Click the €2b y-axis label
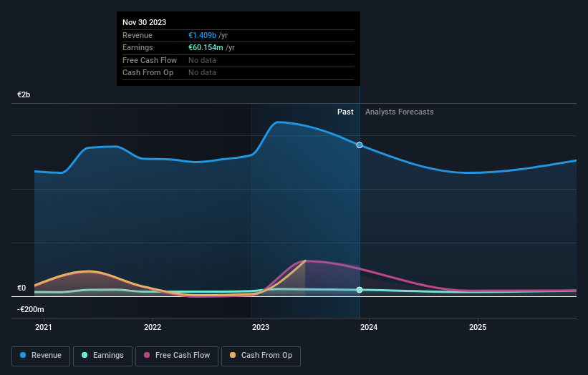The image size is (588, 375). tap(24, 94)
